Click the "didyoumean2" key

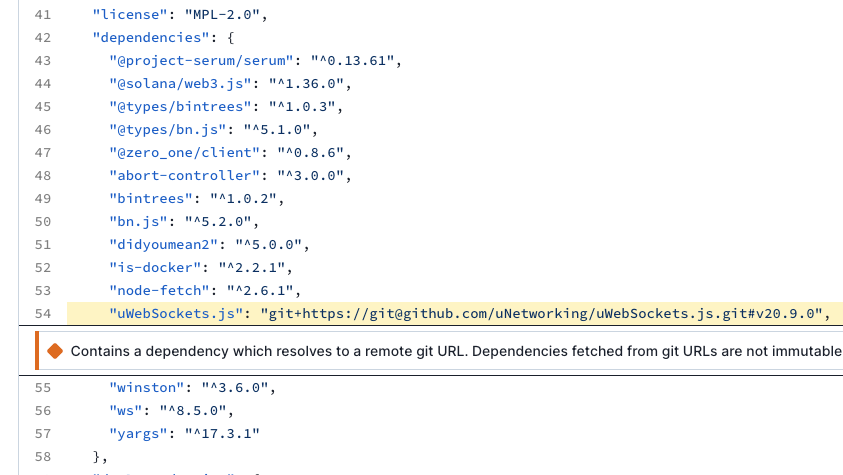[164, 246]
